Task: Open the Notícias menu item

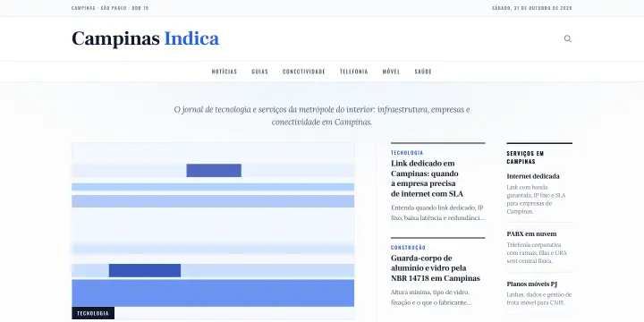Action: click(225, 72)
